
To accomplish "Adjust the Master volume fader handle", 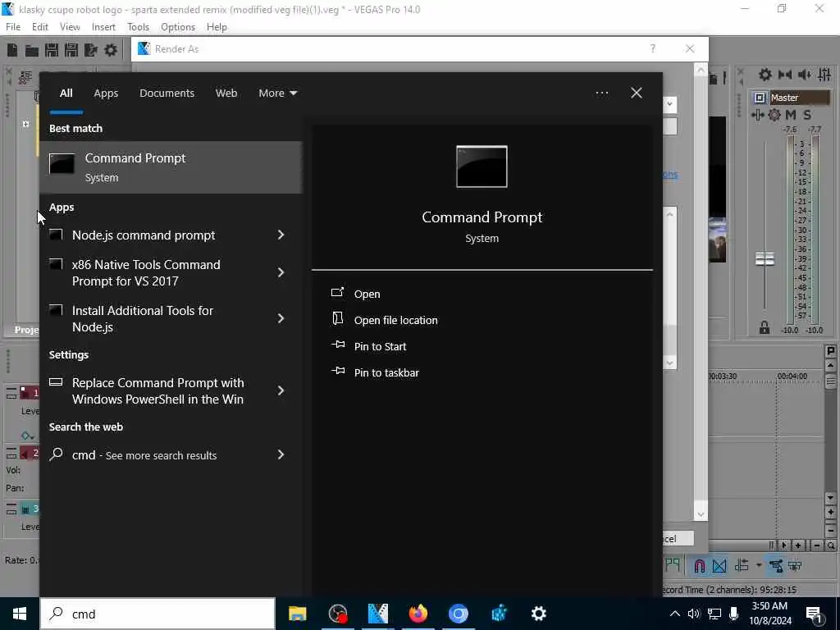I will point(765,258).
